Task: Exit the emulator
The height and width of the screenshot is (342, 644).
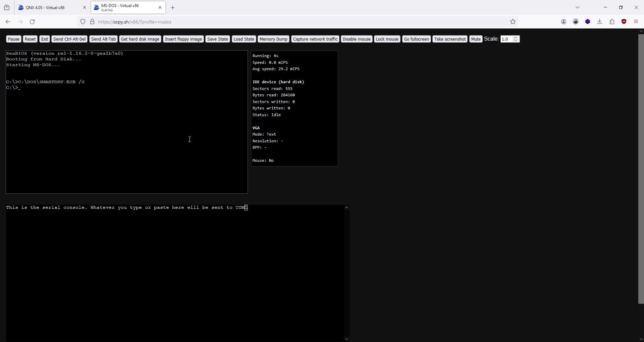Action: tap(44, 39)
